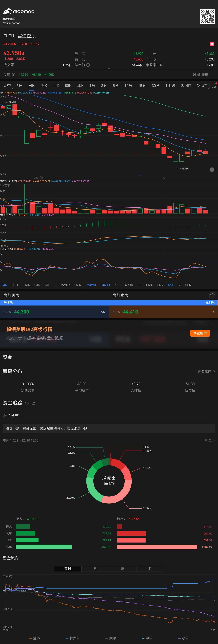Switch capital flow to 日 tab

click(95, 569)
